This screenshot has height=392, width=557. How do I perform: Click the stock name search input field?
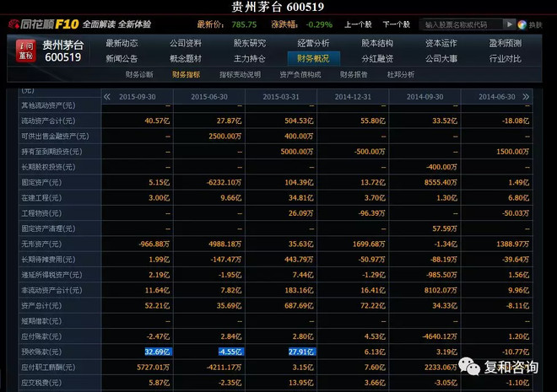coord(461,24)
